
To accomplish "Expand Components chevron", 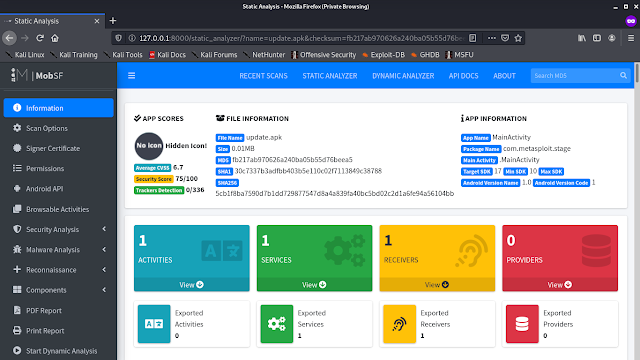I will tap(104, 290).
